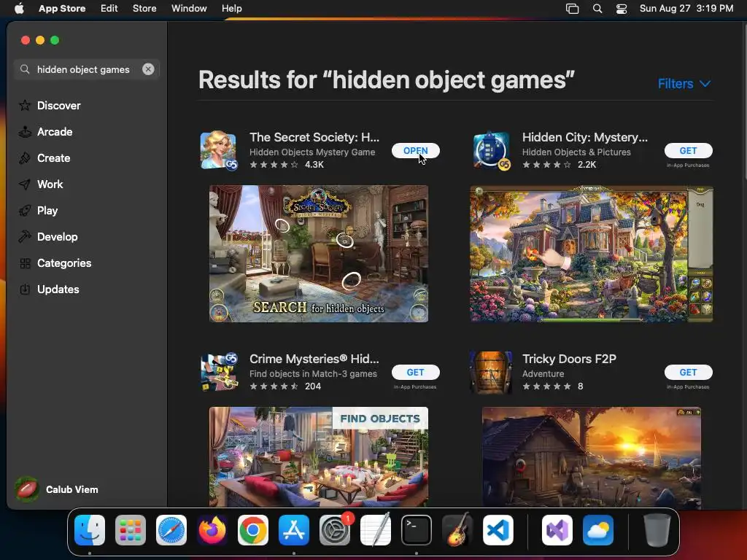Click the Stage Manager menu bar icon
This screenshot has height=560, width=747.
coord(572,9)
